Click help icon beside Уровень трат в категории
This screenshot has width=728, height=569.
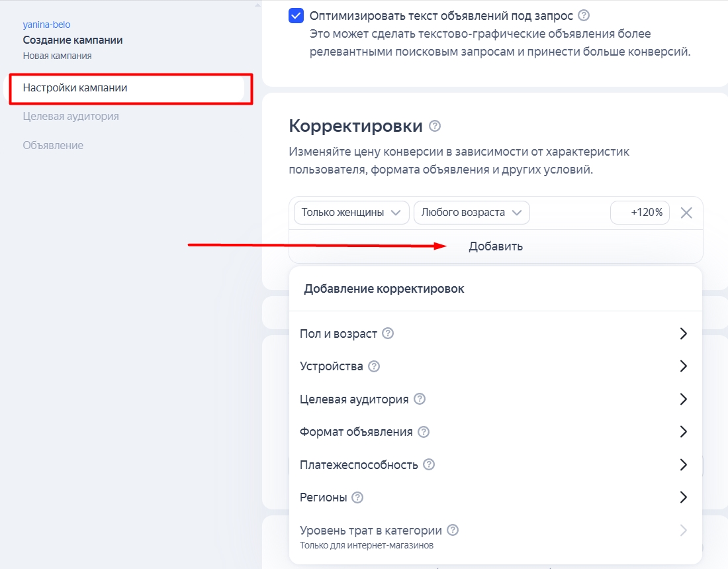pos(453,530)
